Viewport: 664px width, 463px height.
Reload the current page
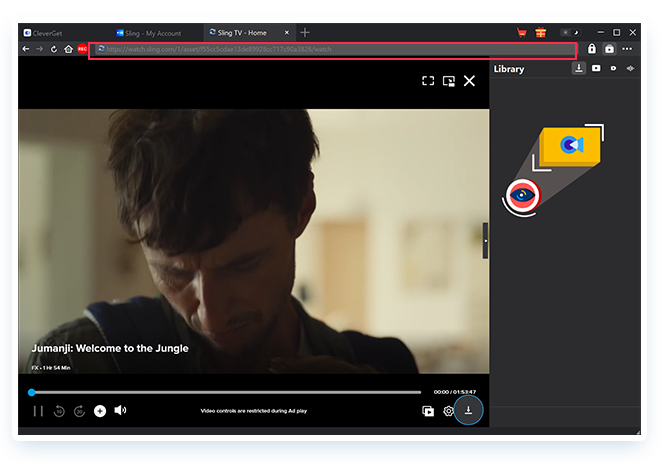[x=54, y=49]
